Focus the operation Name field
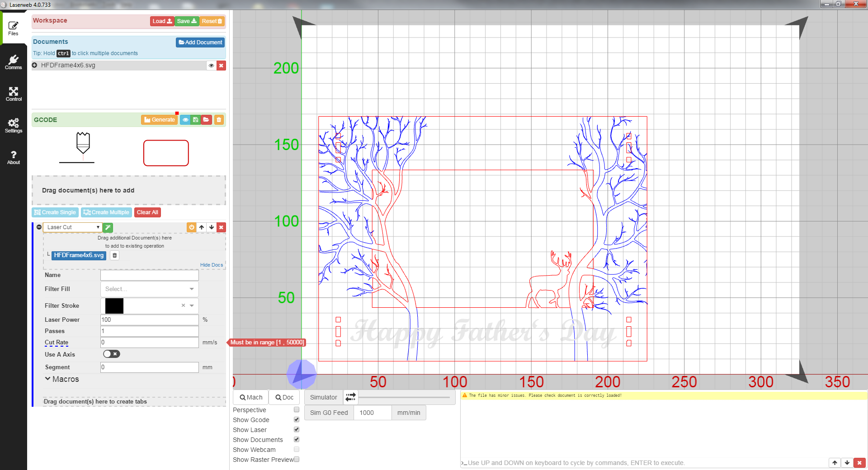Screen dimensions: 868x470 point(149,275)
